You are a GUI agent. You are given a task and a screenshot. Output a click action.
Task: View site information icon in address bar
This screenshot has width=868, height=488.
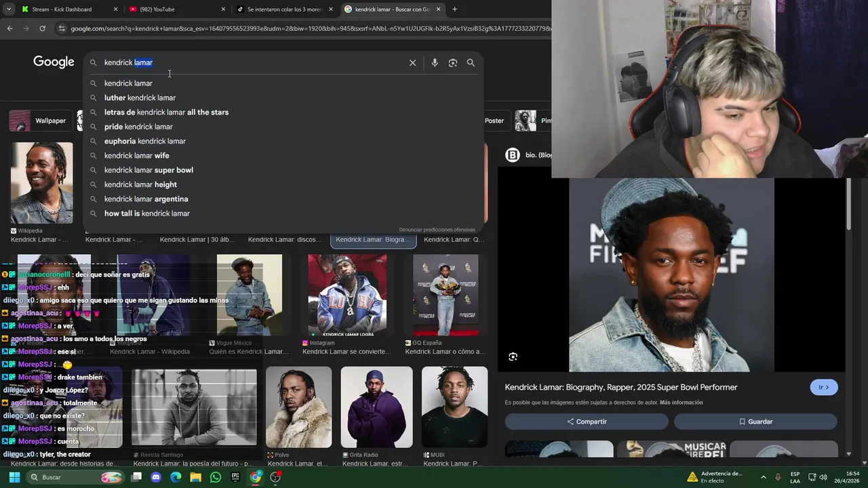pyautogui.click(x=62, y=28)
